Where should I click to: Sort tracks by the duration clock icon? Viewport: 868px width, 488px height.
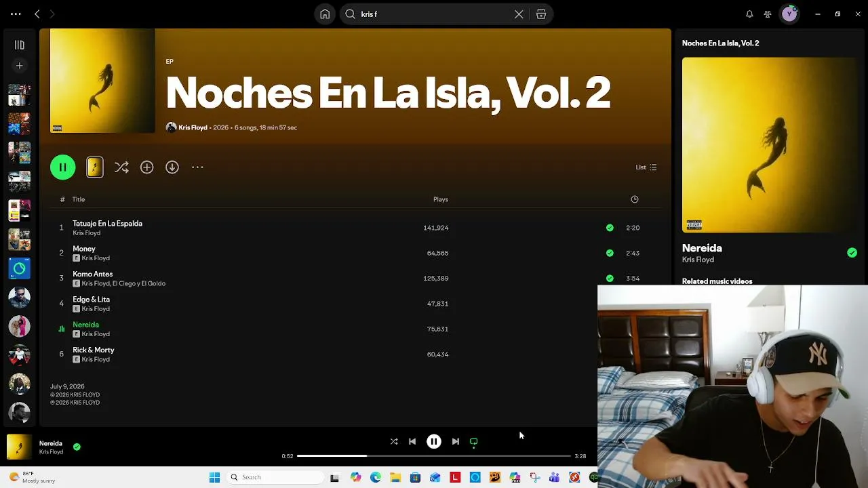(635, 199)
